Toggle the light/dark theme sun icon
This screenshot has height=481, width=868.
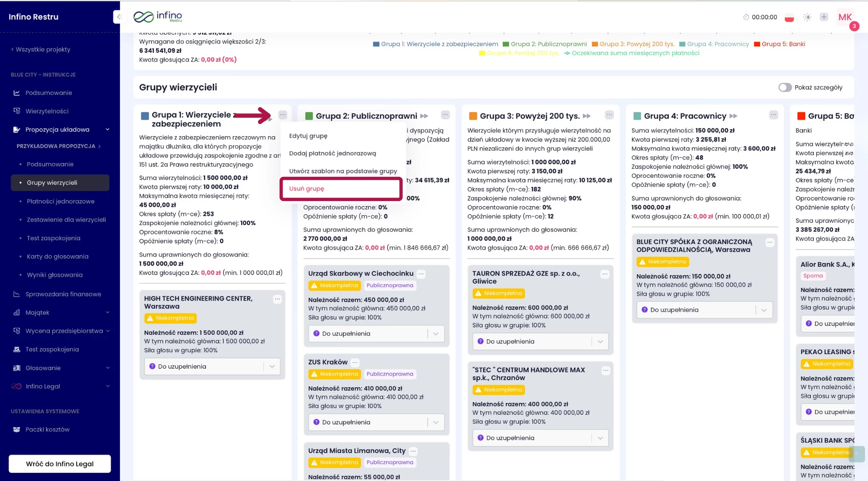[807, 17]
